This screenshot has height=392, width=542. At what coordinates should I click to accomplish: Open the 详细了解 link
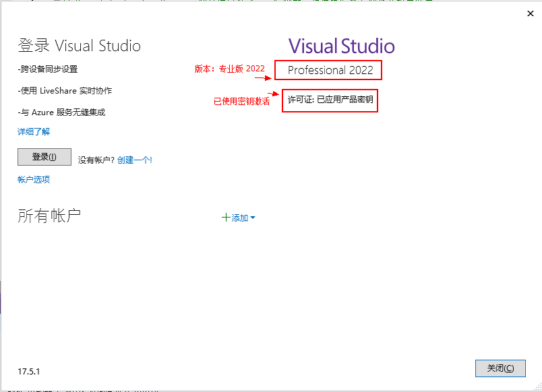pyautogui.click(x=34, y=131)
